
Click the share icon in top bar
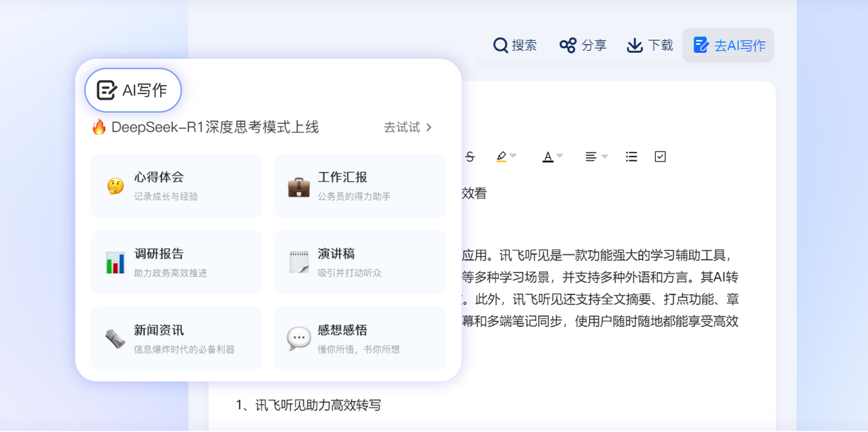(568, 45)
